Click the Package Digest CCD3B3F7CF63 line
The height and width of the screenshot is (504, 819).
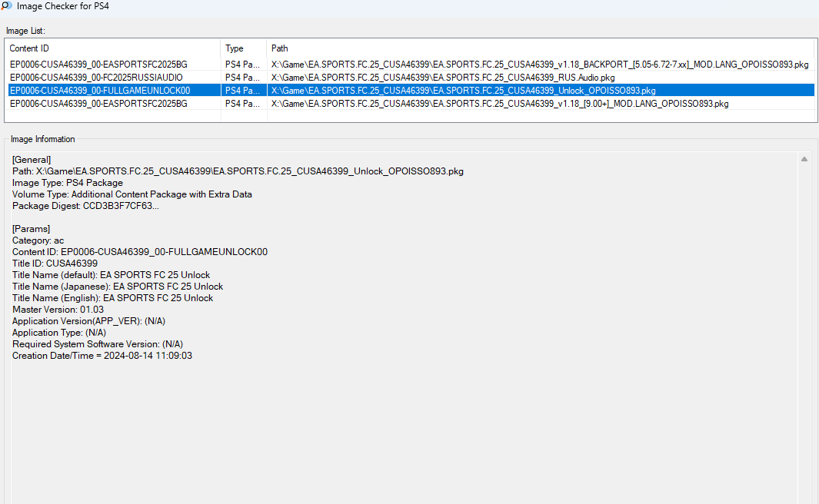pyautogui.click(x=85, y=206)
